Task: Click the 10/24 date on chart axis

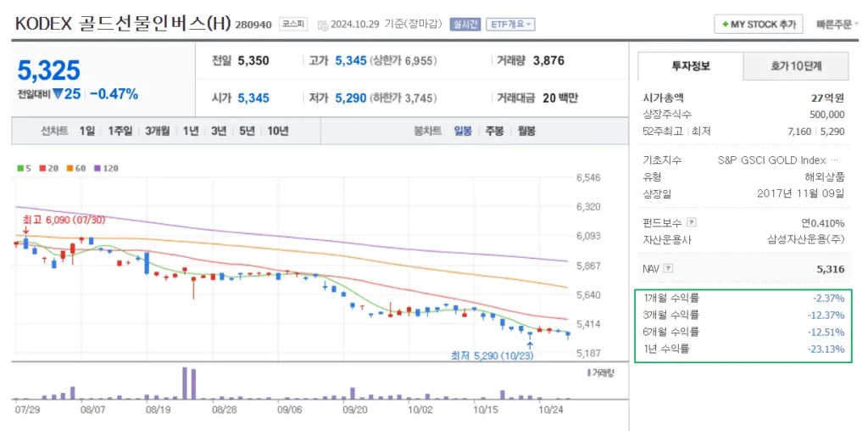Action: tap(550, 411)
